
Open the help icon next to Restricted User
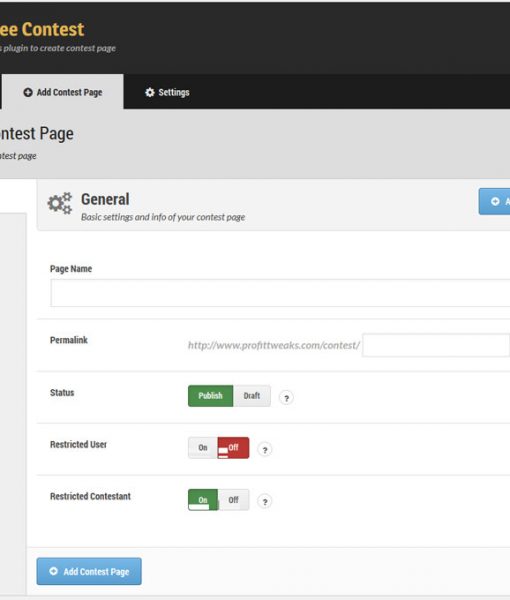[x=265, y=450]
